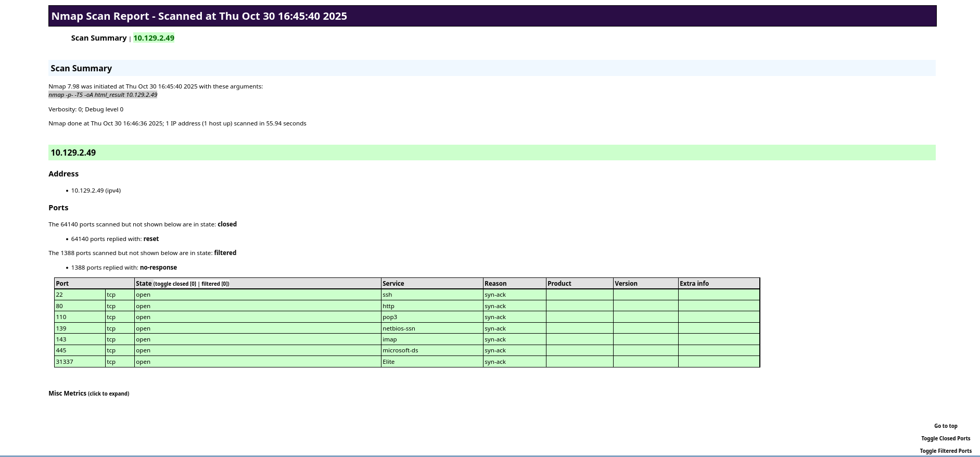Screen dimensions: 980x457
Task: Click the Scan Summary navigation link
Action: pyautogui.click(x=98, y=38)
